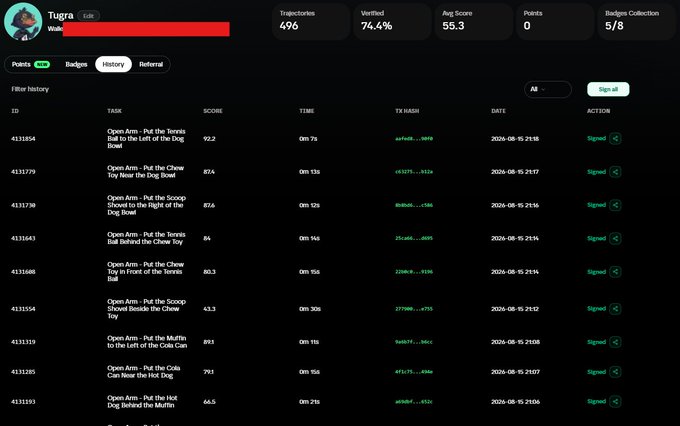Open tx hash link for trajectory 4131193

pos(414,402)
